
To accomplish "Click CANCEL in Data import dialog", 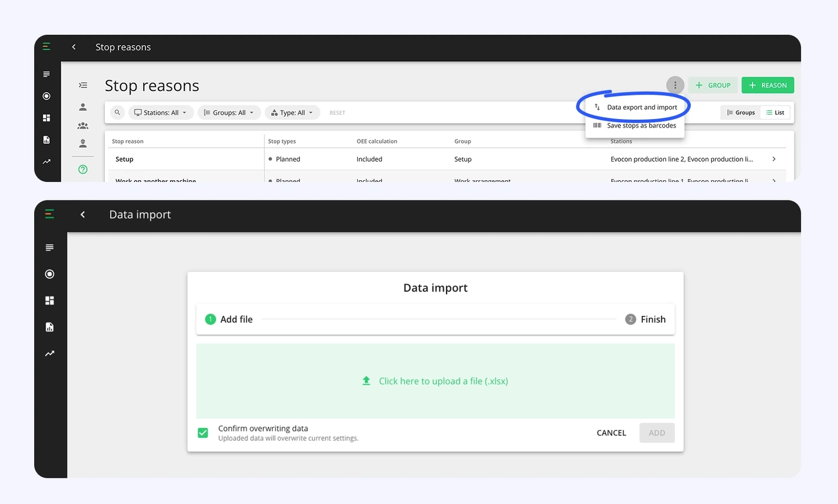I will pyautogui.click(x=611, y=433).
